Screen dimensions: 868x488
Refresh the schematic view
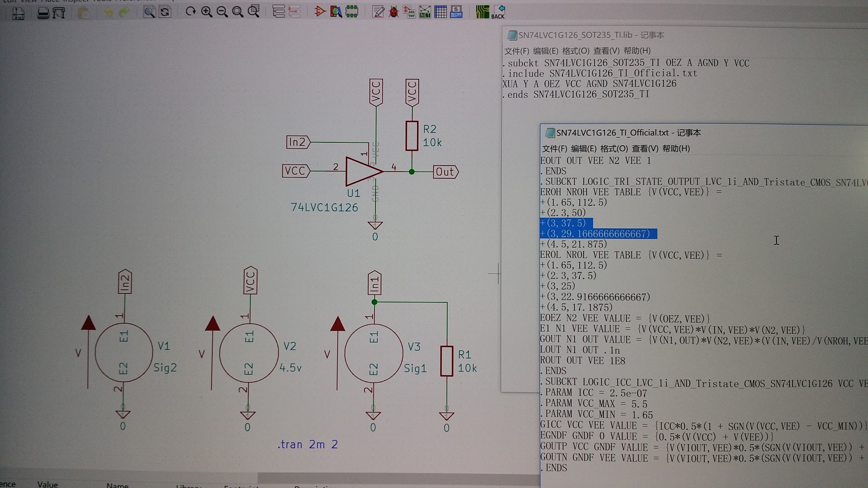[191, 11]
